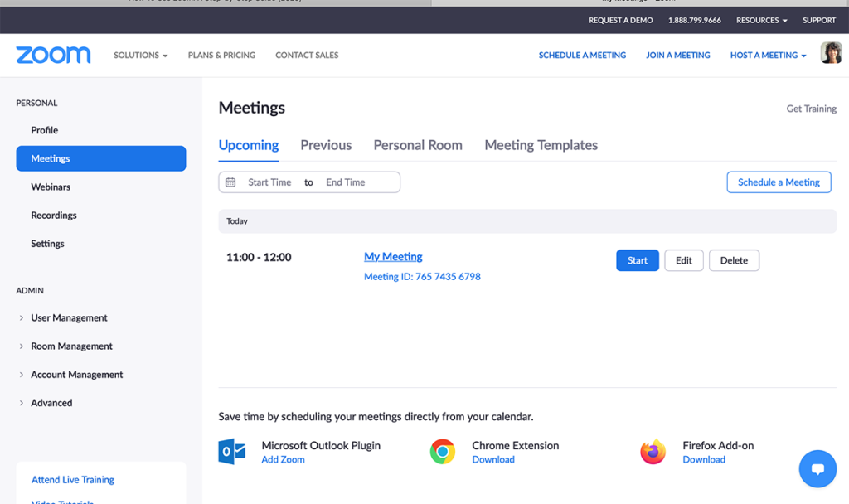The width and height of the screenshot is (849, 504).
Task: Click the Schedule a Meeting outlined button
Action: coord(779,182)
